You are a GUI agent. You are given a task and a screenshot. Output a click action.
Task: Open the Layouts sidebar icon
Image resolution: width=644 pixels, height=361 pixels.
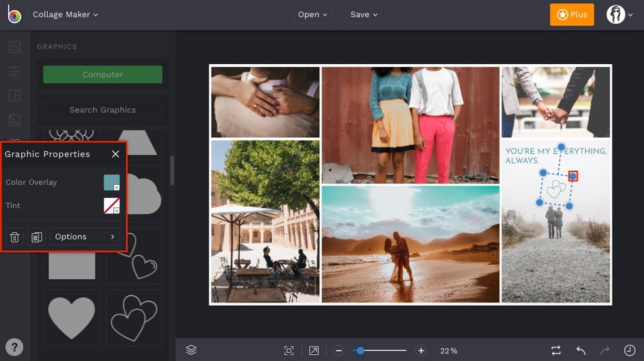(x=14, y=96)
